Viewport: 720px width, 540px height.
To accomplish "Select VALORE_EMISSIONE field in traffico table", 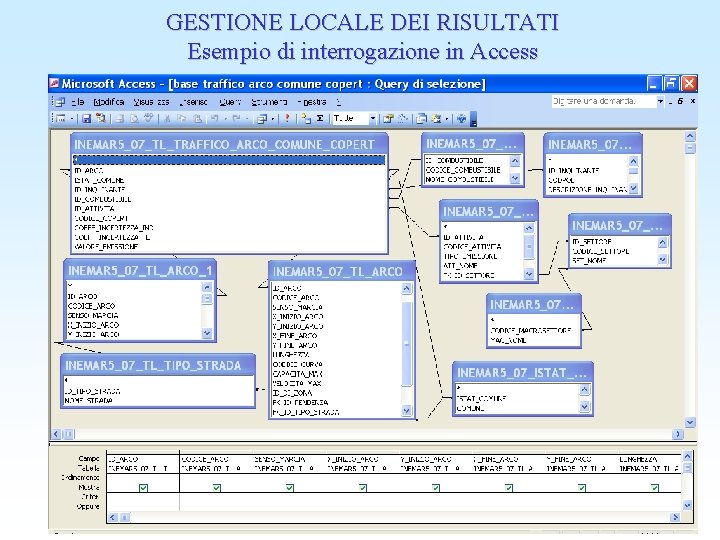I will pos(106,247).
